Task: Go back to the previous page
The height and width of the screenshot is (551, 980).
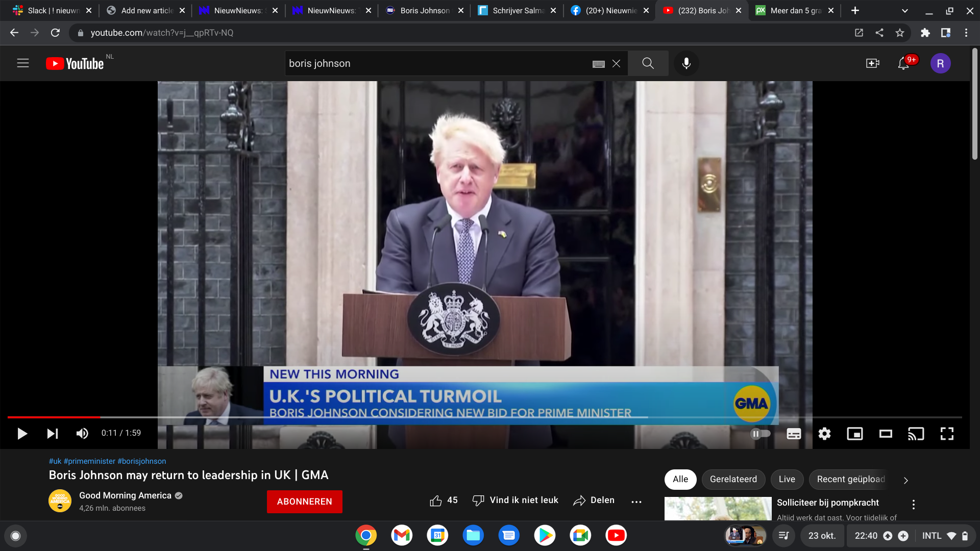Action: click(14, 33)
